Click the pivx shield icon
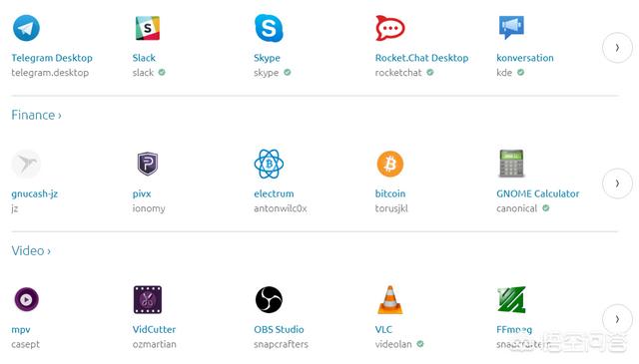The width and height of the screenshot is (639, 364). point(148,164)
